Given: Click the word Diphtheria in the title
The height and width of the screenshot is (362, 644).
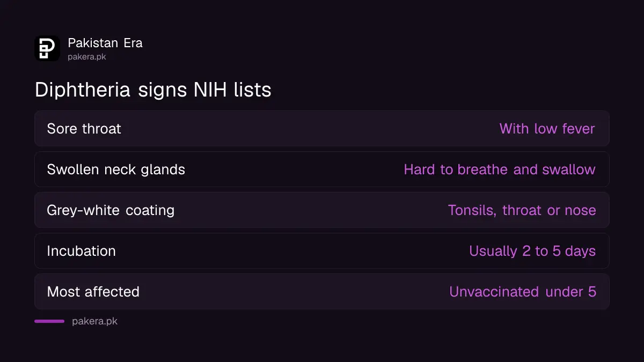Looking at the screenshot, I should coord(83,90).
